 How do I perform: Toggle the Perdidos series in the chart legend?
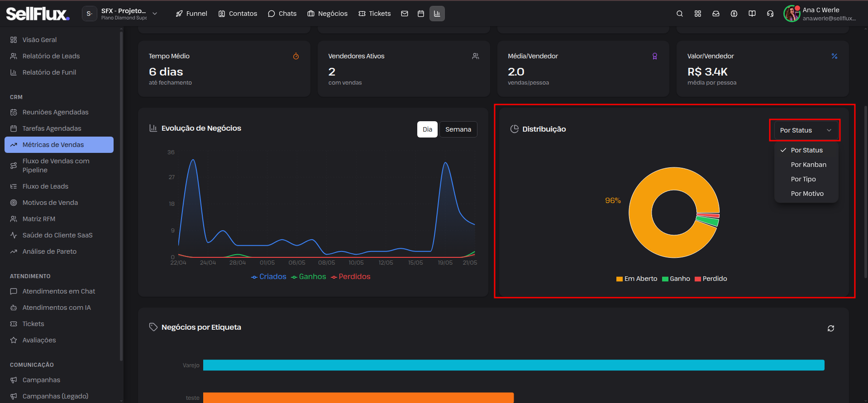(351, 277)
